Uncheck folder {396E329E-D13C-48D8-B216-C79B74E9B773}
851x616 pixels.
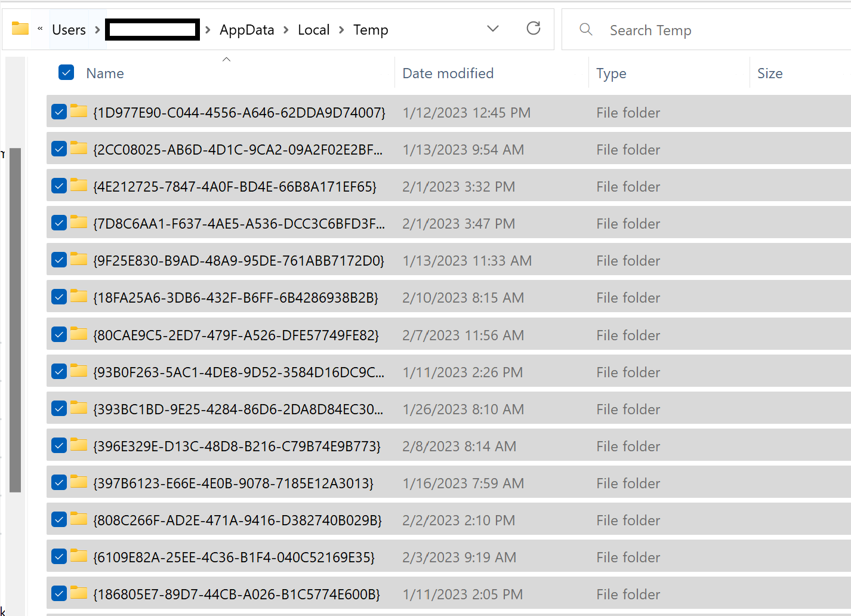pyautogui.click(x=59, y=445)
